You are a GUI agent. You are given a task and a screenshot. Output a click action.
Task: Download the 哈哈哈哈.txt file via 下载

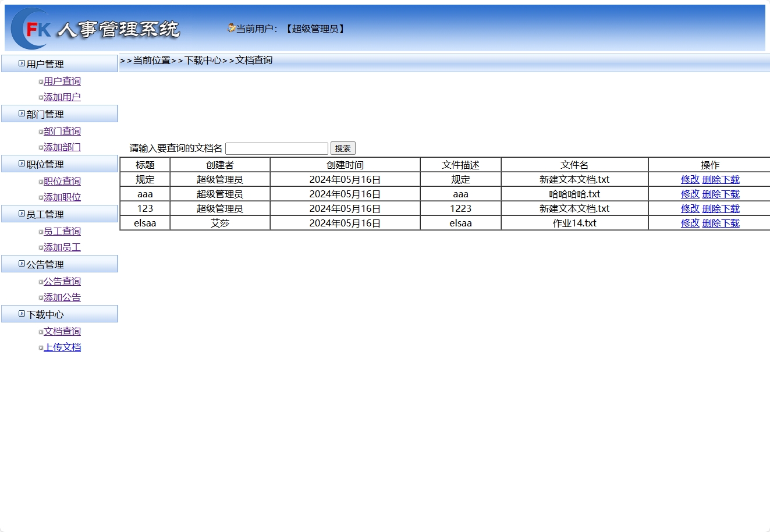730,194
